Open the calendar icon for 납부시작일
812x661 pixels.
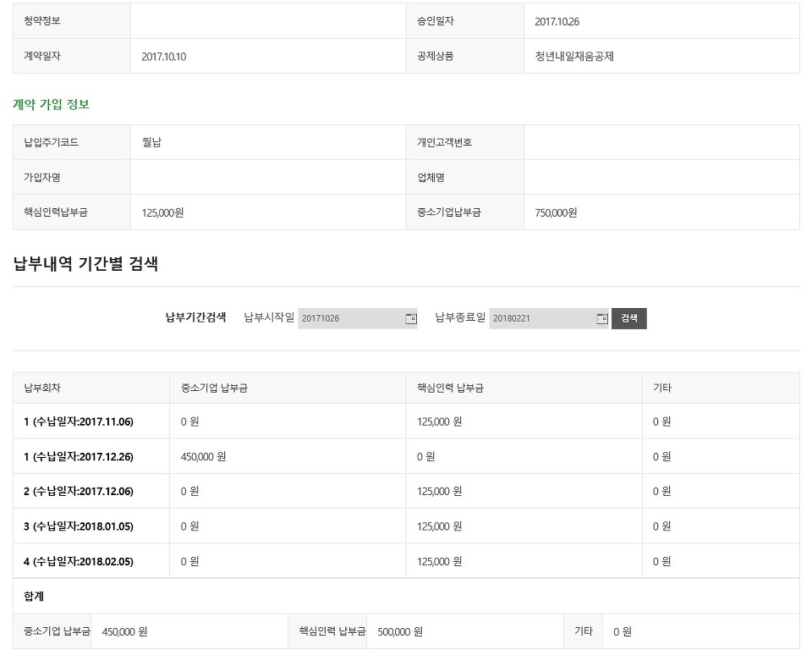[x=411, y=318]
